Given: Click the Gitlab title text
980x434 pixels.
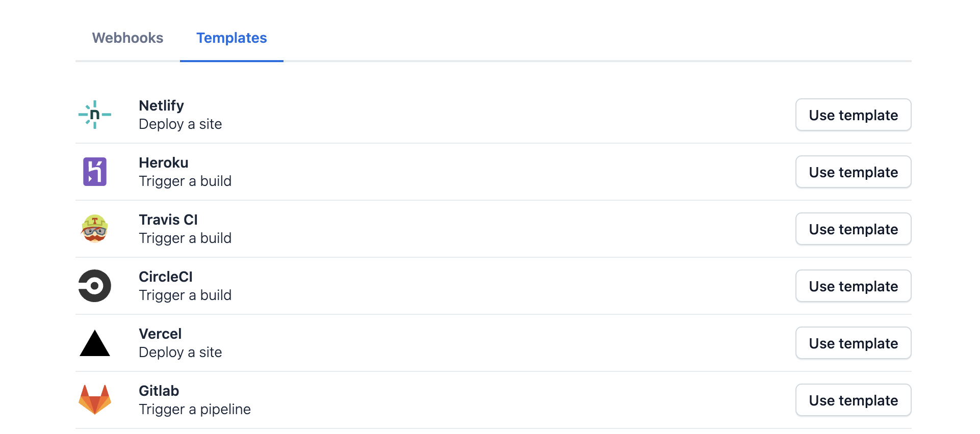Looking at the screenshot, I should pyautogui.click(x=159, y=391).
